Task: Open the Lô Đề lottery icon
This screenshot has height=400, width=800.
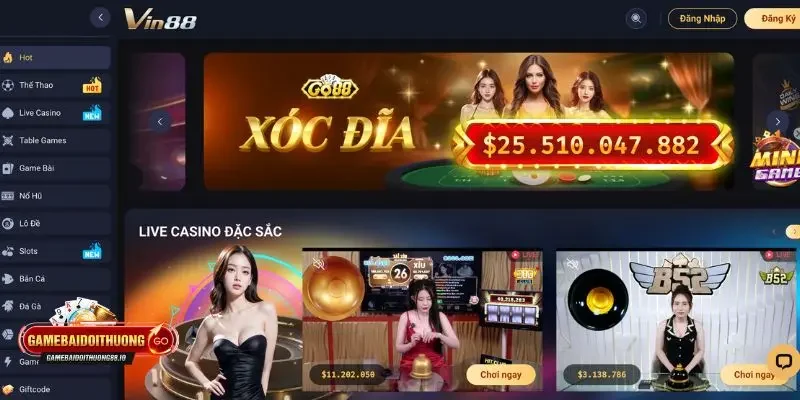Action: click(x=8, y=223)
